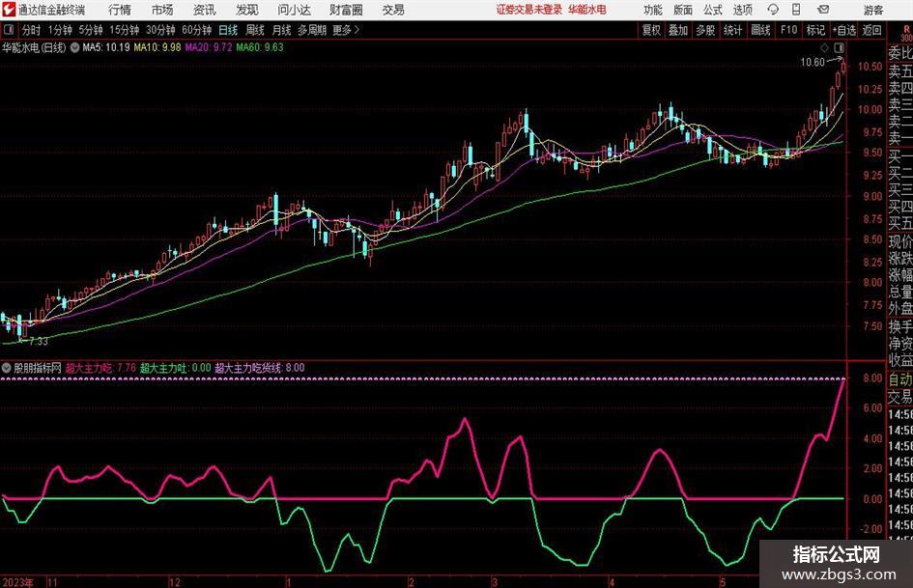Switch to the 15分钟 period
Screen dimensions: 913x588
124,30
